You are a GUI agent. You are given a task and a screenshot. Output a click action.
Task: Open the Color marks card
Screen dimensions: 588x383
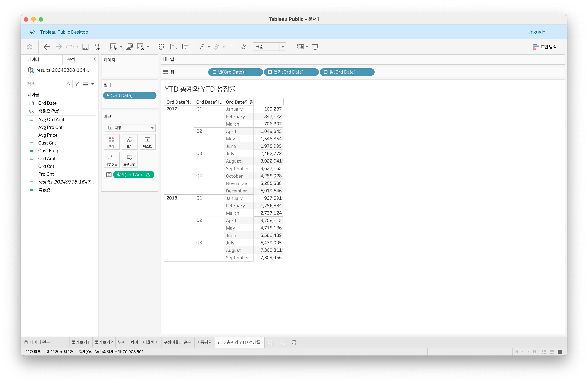point(112,142)
